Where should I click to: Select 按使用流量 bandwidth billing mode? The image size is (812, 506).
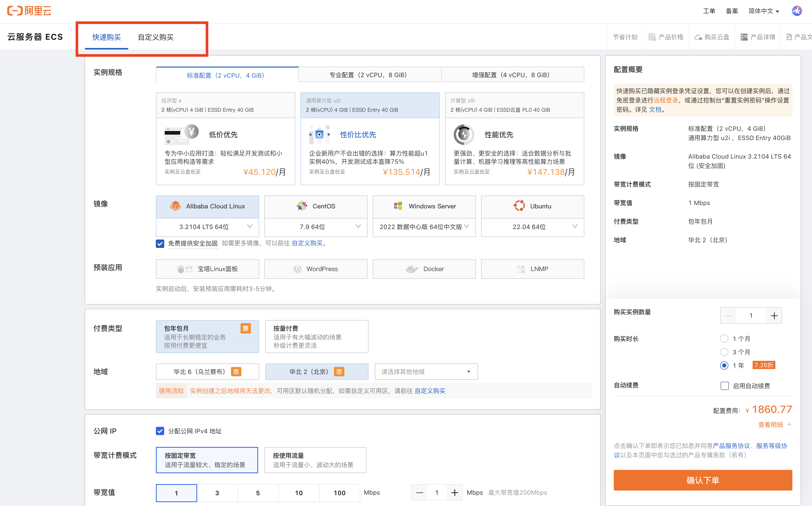click(x=315, y=460)
